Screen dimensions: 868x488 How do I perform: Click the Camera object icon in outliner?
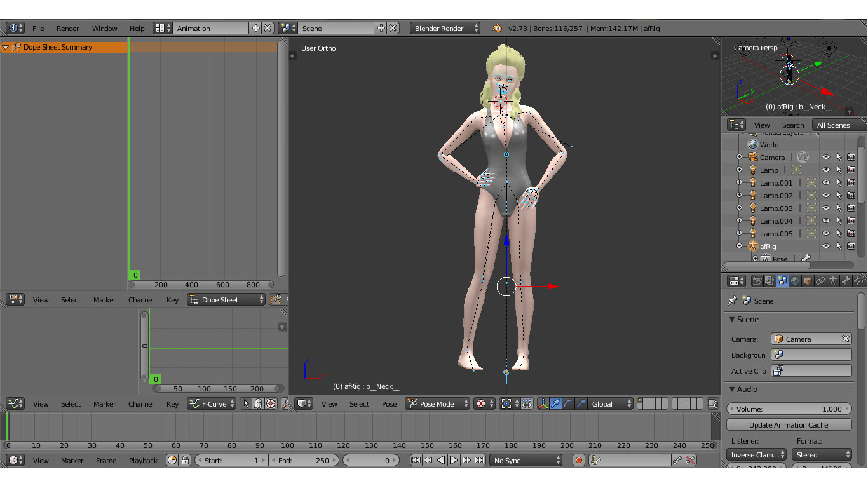tap(753, 157)
